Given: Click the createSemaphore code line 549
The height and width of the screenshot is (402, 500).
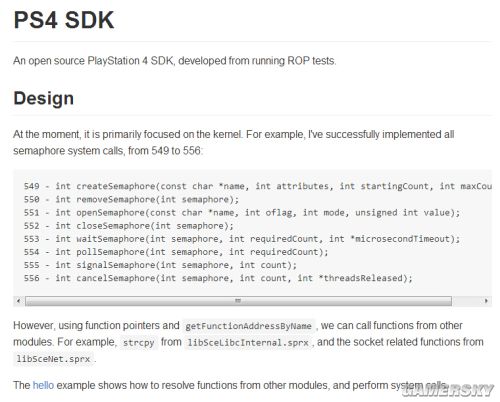Looking at the screenshot, I should point(258,186).
